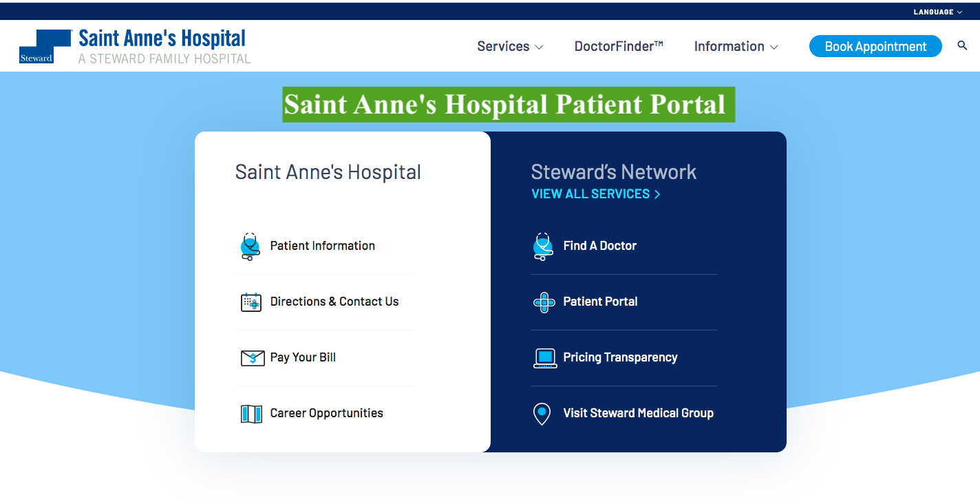
Task: Go to Pay Your Bill
Action: coord(303,357)
